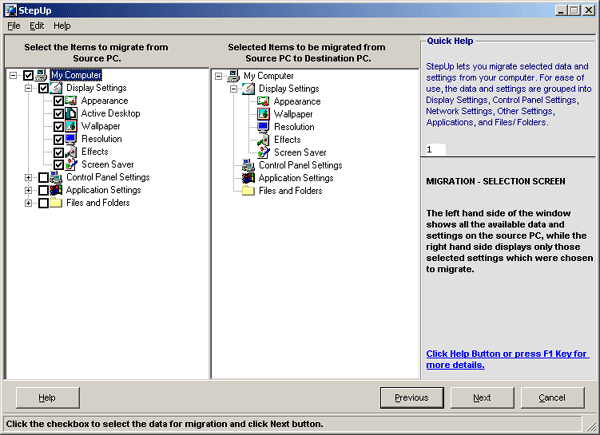Image resolution: width=600 pixels, height=435 pixels.
Task: Click Control Panel Settings icon in source tree
Action: pos(56,177)
